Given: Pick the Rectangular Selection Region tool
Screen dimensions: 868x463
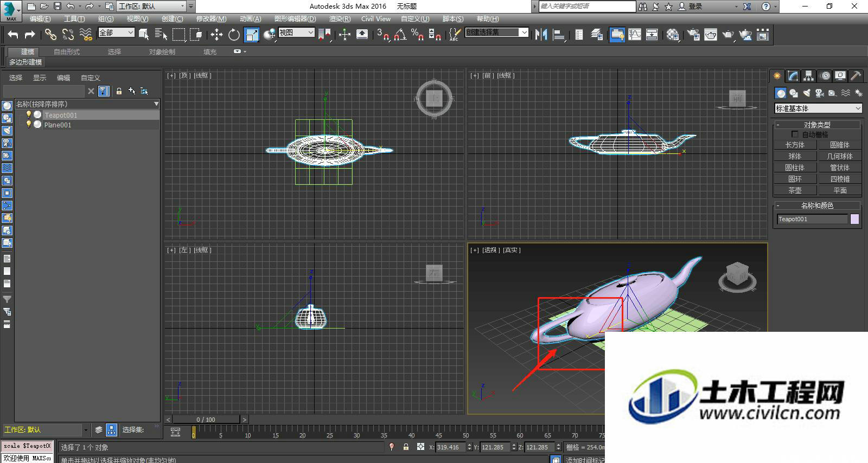Looking at the screenshot, I should click(x=178, y=35).
